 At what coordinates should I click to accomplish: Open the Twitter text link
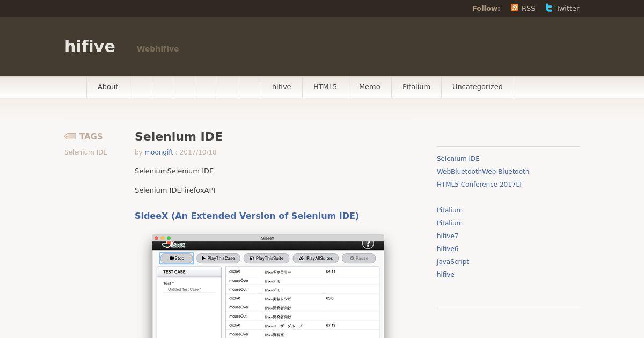(567, 8)
